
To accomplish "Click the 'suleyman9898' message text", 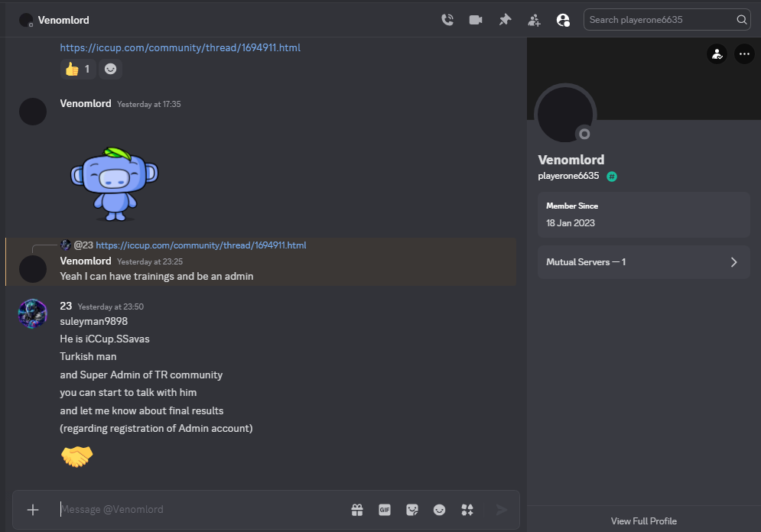I will click(93, 322).
